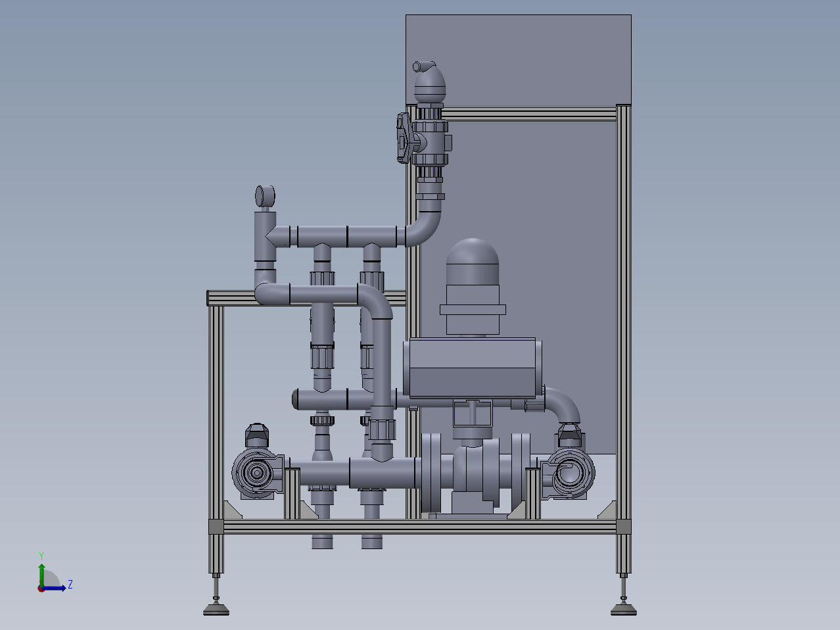
Task: Select the left flange of the main valve
Action: pyautogui.click(x=432, y=472)
